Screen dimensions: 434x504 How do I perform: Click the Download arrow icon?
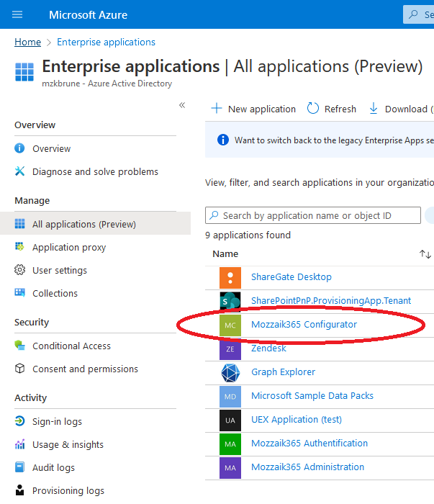(374, 108)
